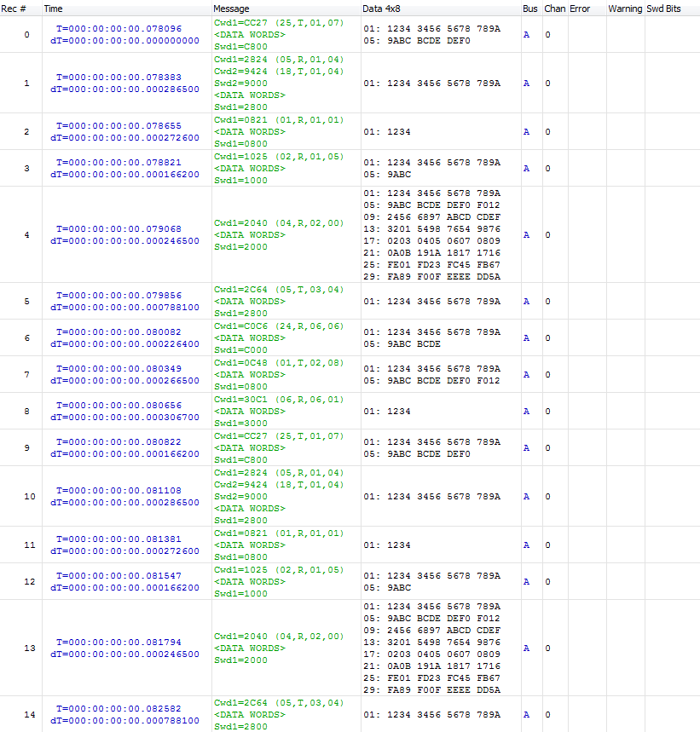Click Bus 'A' link in record 7
Viewport: 700px width, 732px height.
click(526, 374)
